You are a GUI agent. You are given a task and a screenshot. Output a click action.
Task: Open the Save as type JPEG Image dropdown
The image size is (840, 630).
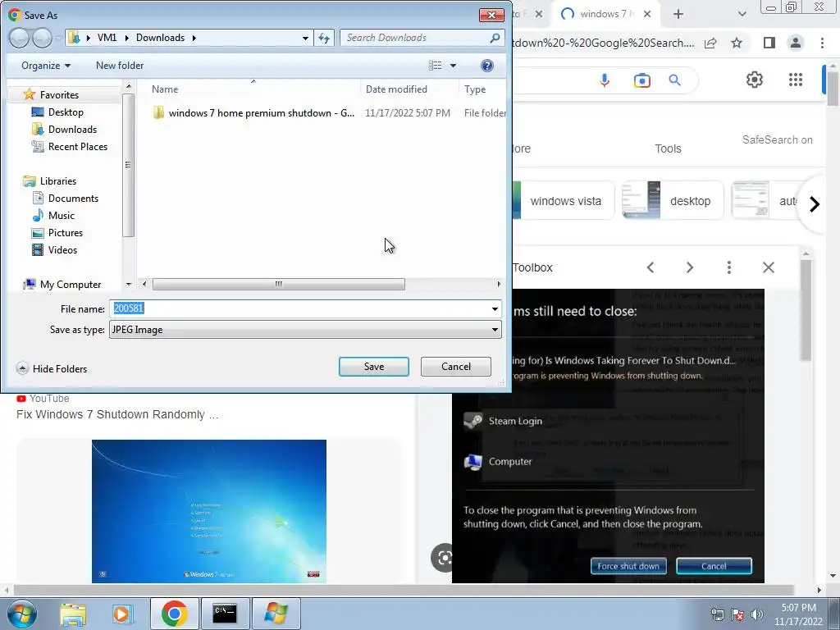pyautogui.click(x=305, y=330)
